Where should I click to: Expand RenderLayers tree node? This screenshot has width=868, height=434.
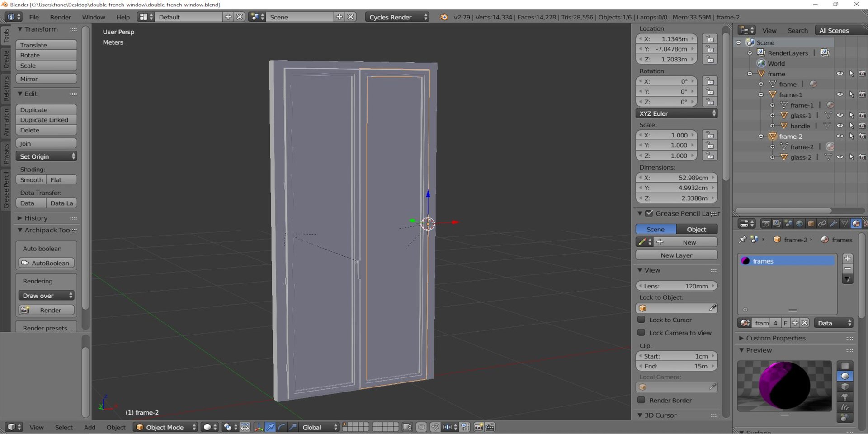(750, 53)
